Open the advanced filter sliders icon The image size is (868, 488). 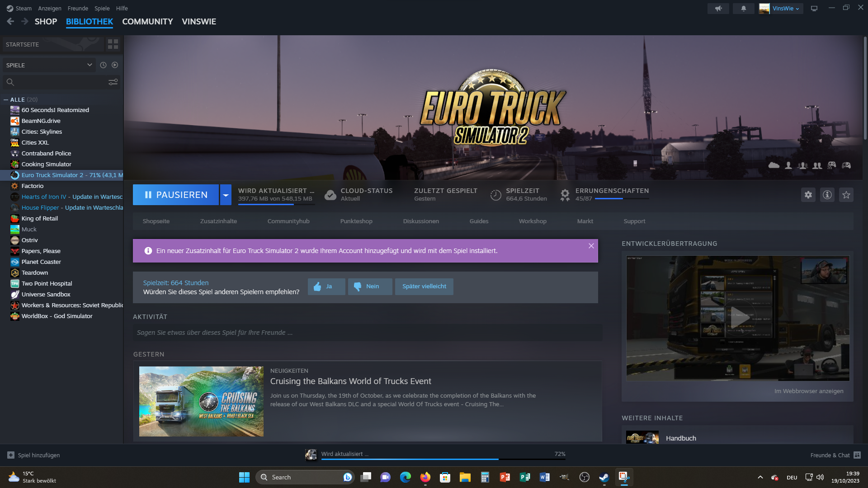(113, 82)
